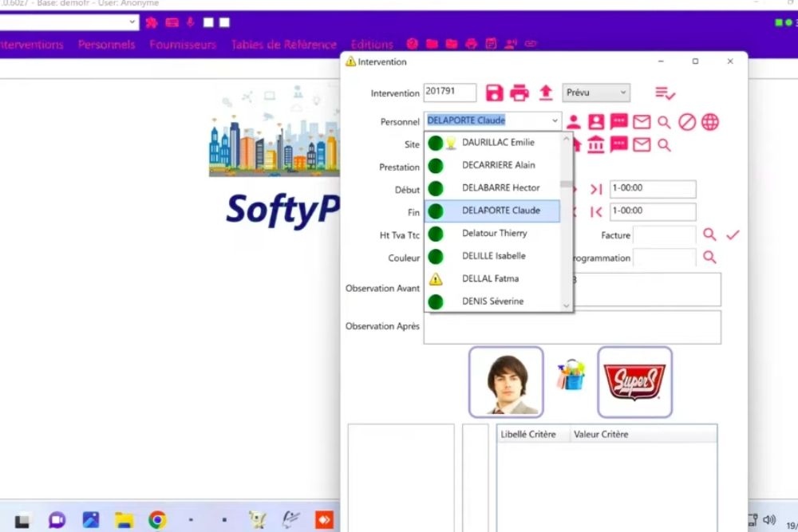Screen dimensions: 798x532
Task: Open the Fournisseurs menu
Action: pos(183,45)
